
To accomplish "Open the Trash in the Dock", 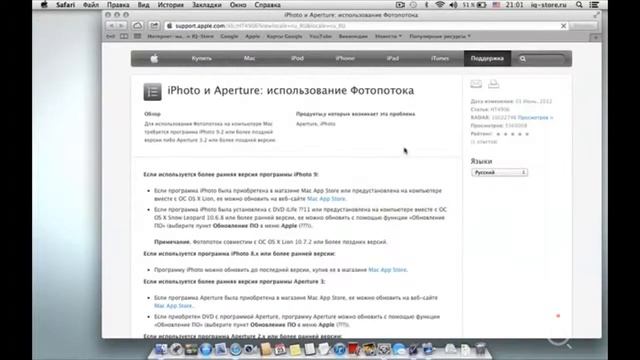I will click(x=480, y=349).
